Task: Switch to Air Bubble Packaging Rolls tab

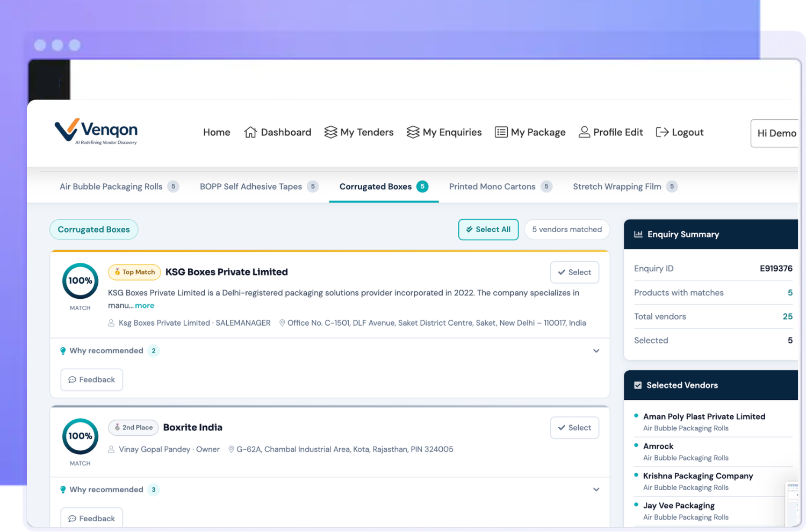Action: (x=111, y=186)
